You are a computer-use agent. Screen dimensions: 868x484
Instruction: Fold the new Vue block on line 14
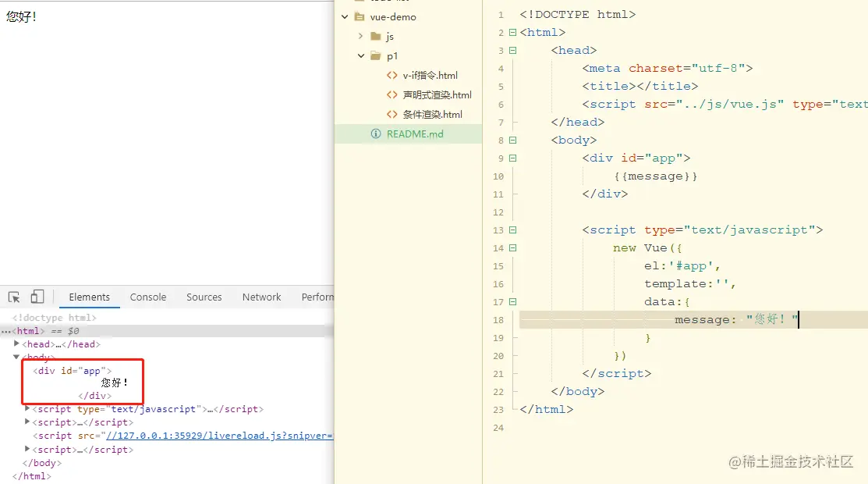click(x=512, y=247)
